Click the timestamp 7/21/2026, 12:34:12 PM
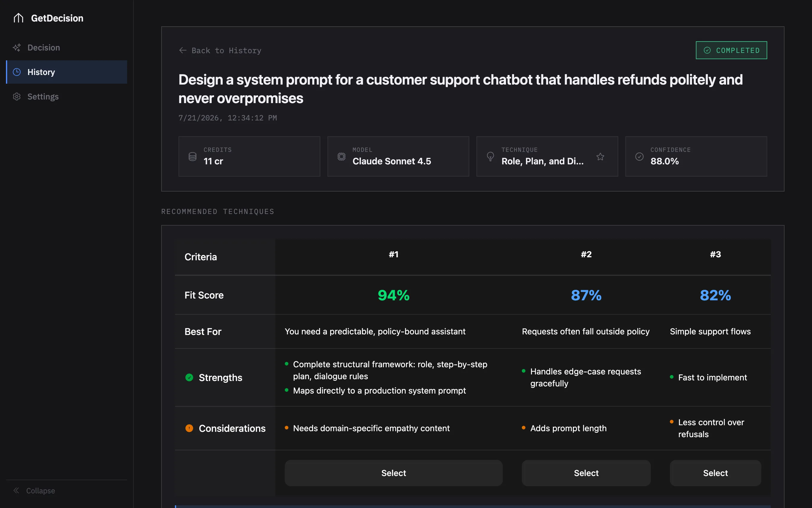This screenshot has width=812, height=508. pos(228,118)
